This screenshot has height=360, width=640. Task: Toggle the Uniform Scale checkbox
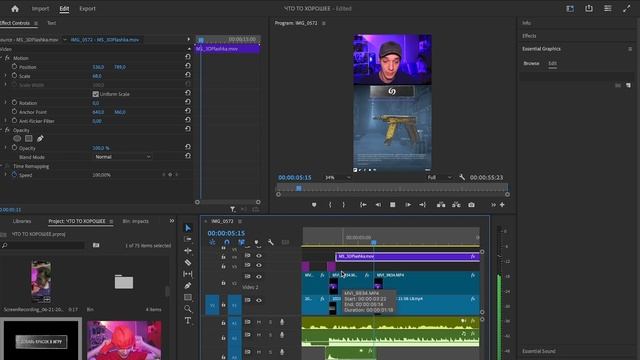96,94
